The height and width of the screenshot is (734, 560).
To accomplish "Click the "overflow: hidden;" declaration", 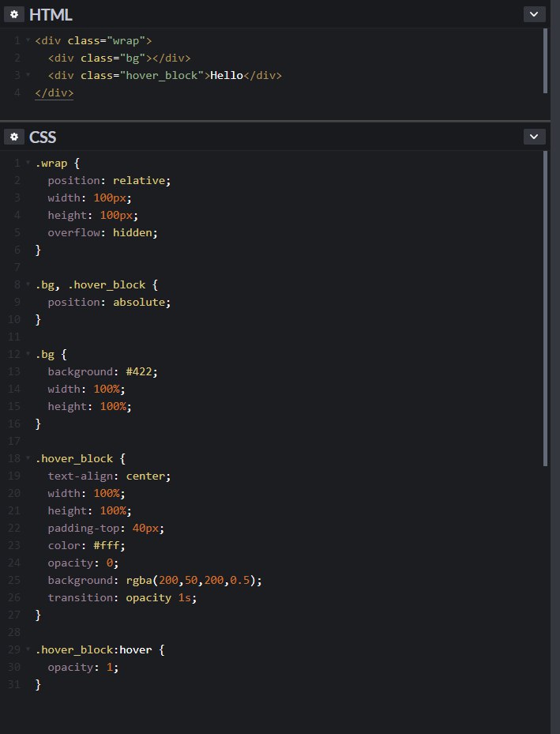I will (103, 232).
